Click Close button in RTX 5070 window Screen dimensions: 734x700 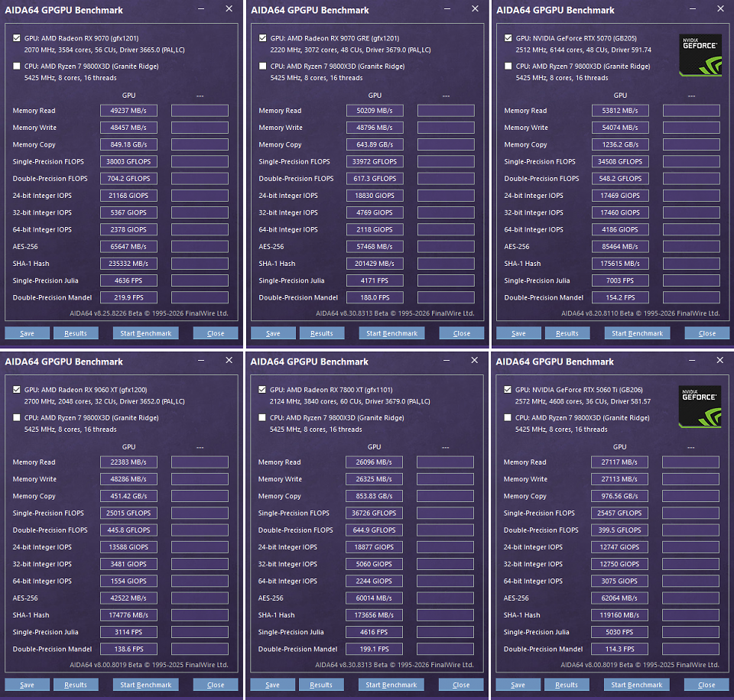706,333
